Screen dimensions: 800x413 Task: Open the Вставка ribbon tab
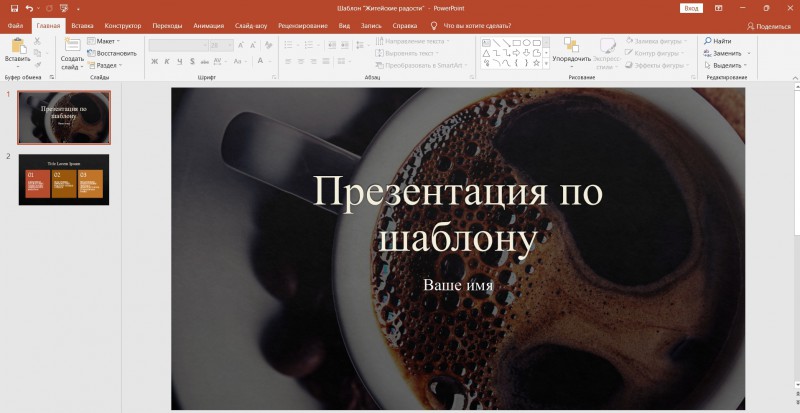click(82, 26)
